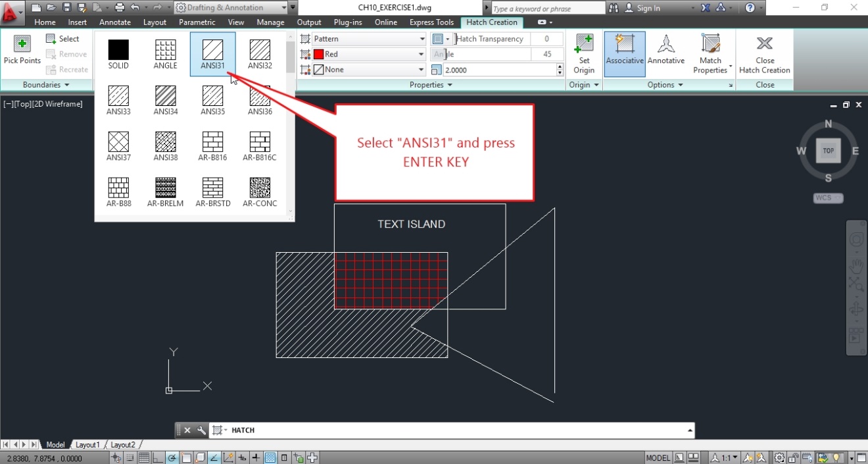The width and height of the screenshot is (868, 464).
Task: Toggle grid display in the status bar
Action: pos(143,457)
